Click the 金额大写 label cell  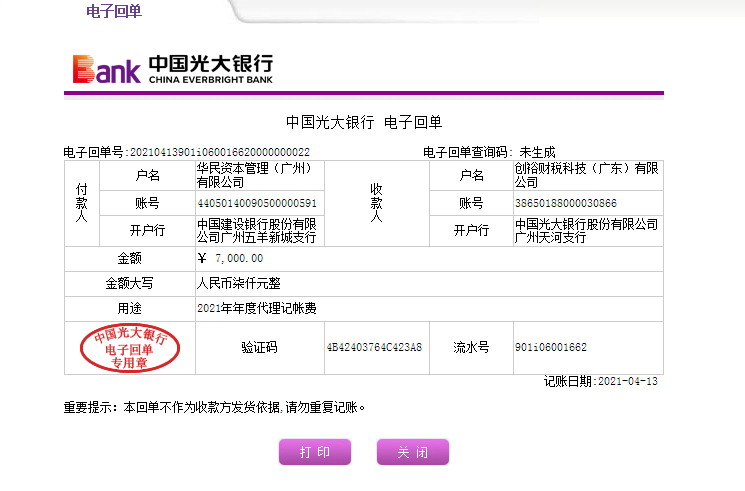130,284
